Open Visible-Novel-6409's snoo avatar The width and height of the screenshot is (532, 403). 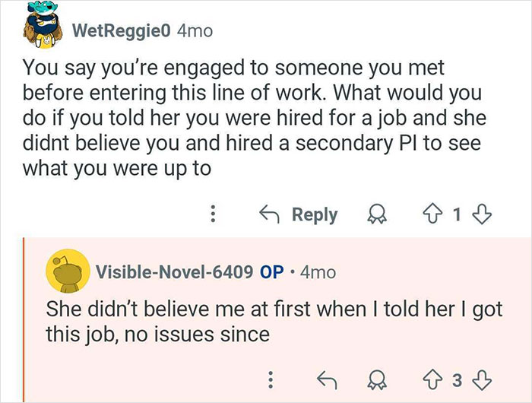coord(64,271)
